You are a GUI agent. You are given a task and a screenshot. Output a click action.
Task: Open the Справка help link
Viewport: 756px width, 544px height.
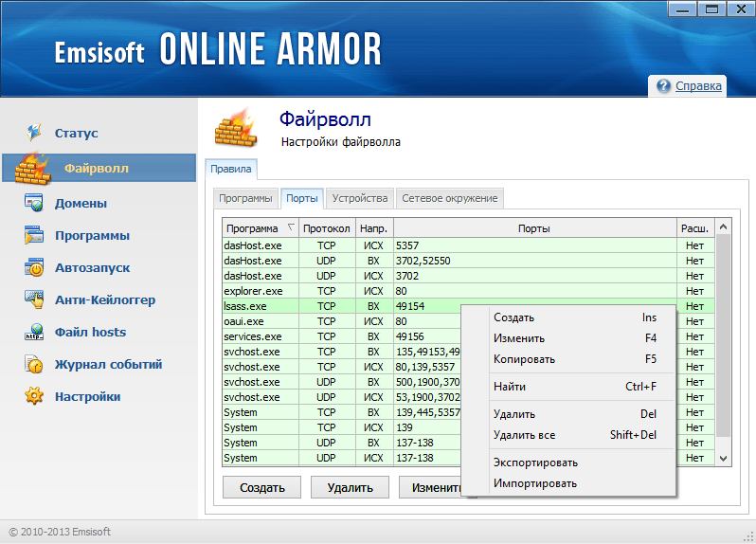(x=698, y=86)
